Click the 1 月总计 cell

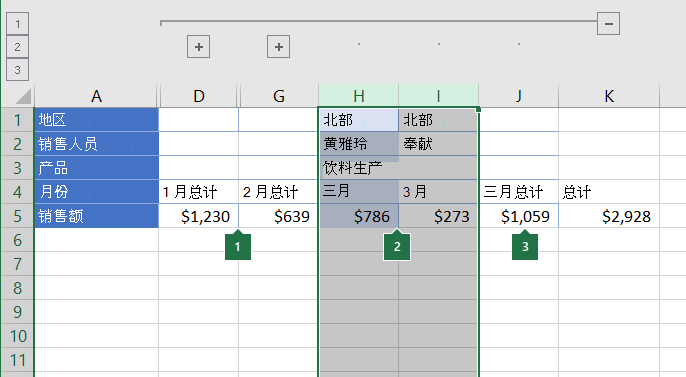click(x=199, y=192)
